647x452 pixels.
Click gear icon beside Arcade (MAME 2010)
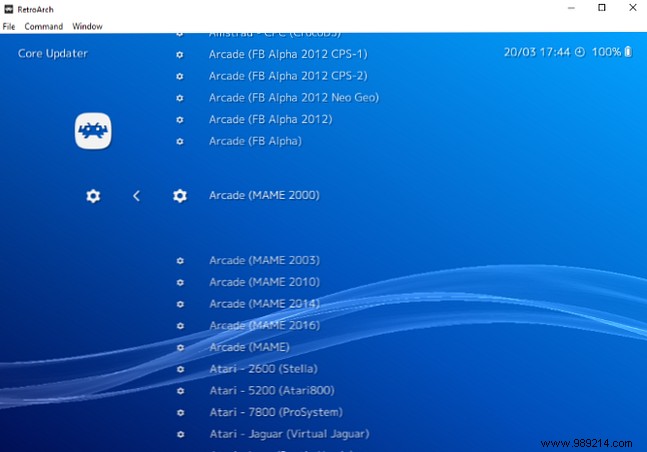coord(180,282)
